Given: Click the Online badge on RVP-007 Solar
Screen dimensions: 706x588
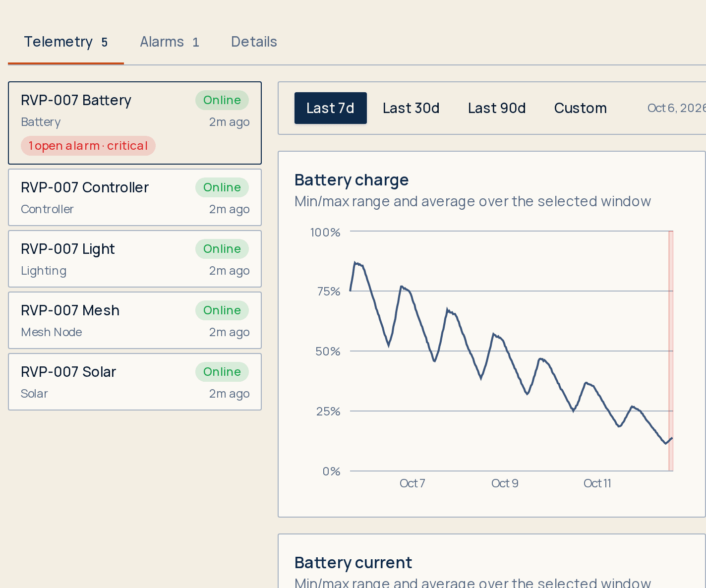Looking at the screenshot, I should tap(222, 372).
